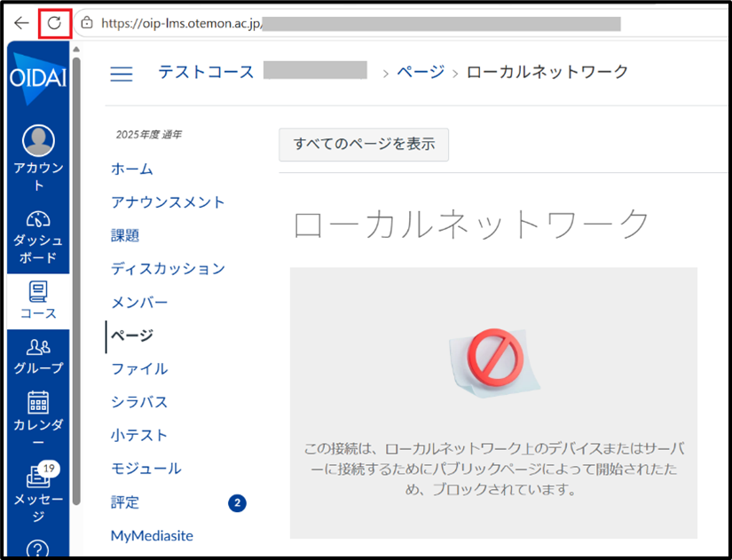Open ホーム in course menu
The height and width of the screenshot is (560, 732).
click(132, 169)
